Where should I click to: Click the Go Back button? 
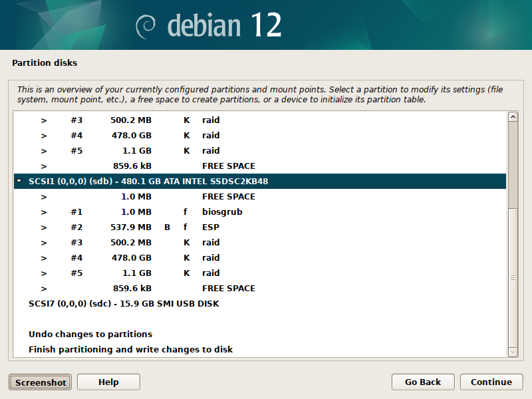click(423, 382)
